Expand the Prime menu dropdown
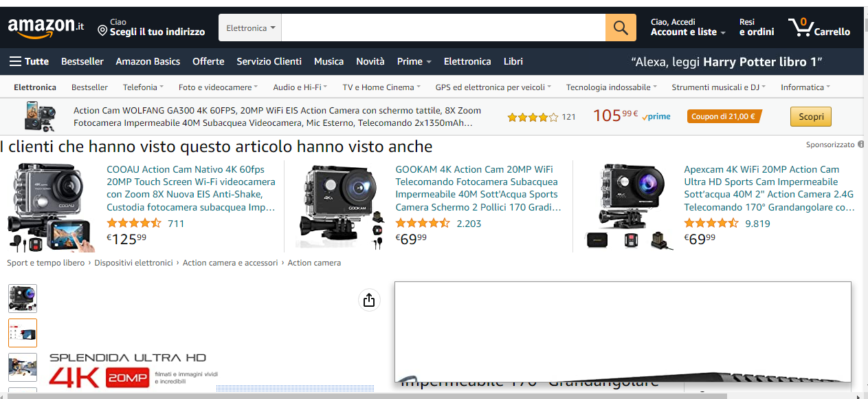This screenshot has height=399, width=868. 414,61
